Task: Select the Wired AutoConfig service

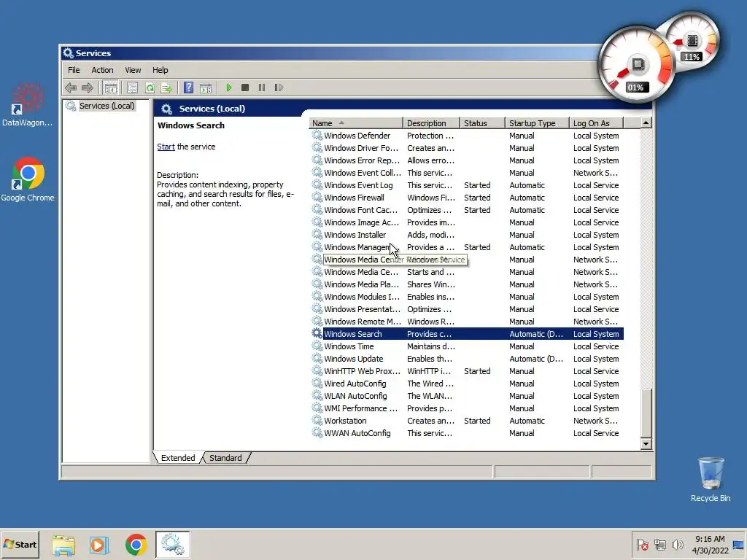Action: click(x=466, y=384)
